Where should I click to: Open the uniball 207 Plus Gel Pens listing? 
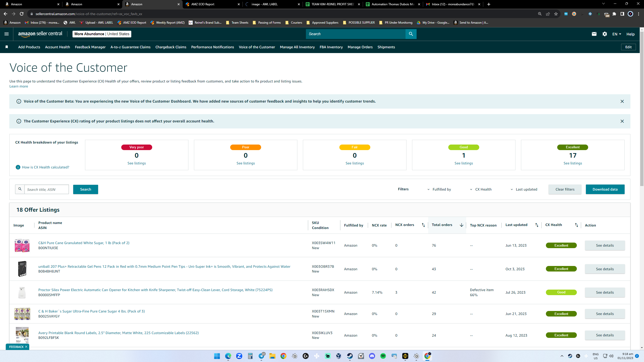[164, 266]
